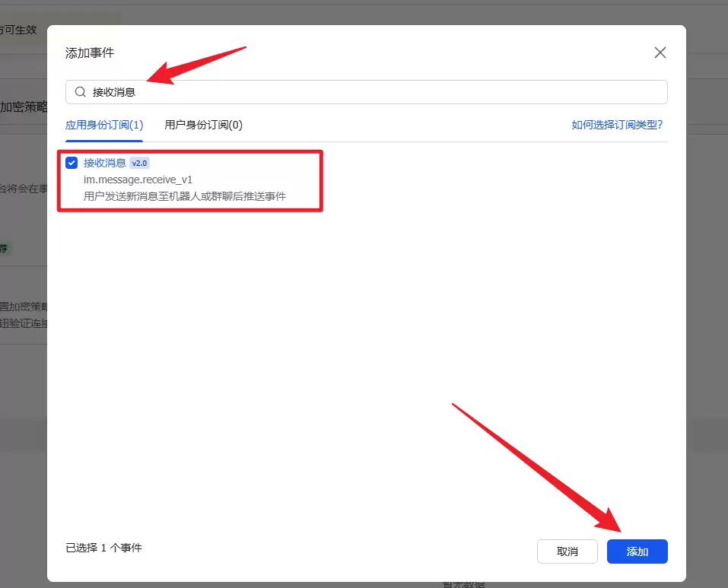
Task: Focus the event search input field
Action: (367, 92)
